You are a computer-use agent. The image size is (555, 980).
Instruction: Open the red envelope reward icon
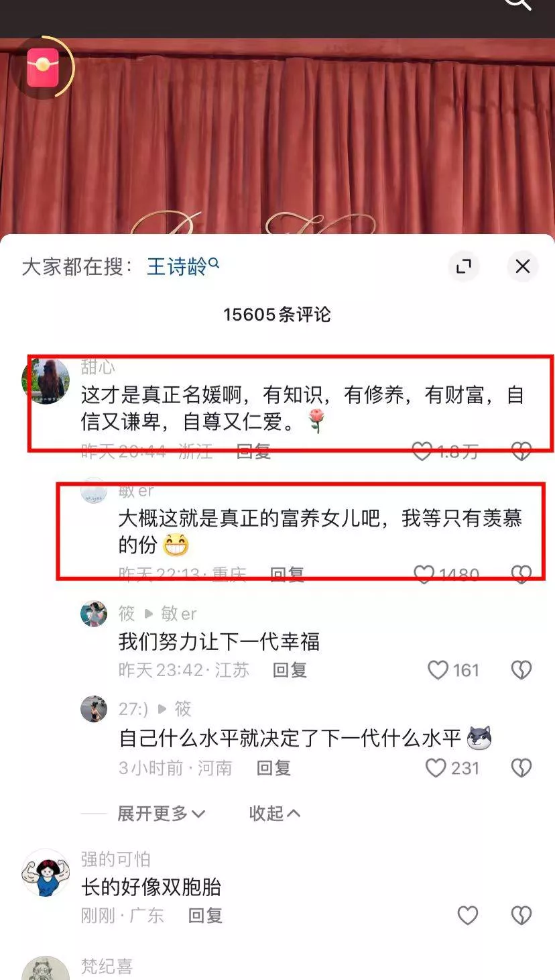pyautogui.click(x=43, y=68)
